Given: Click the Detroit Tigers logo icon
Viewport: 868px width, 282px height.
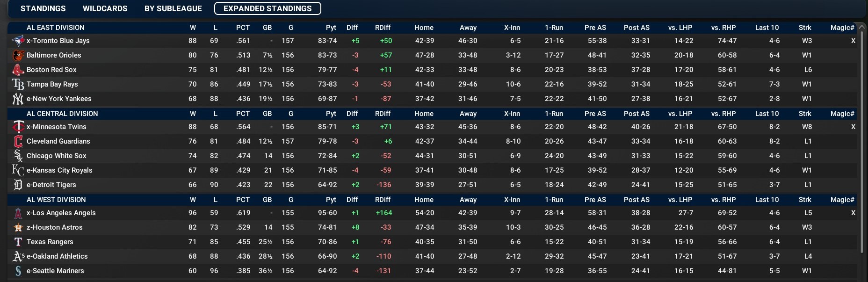Looking at the screenshot, I should [x=18, y=185].
